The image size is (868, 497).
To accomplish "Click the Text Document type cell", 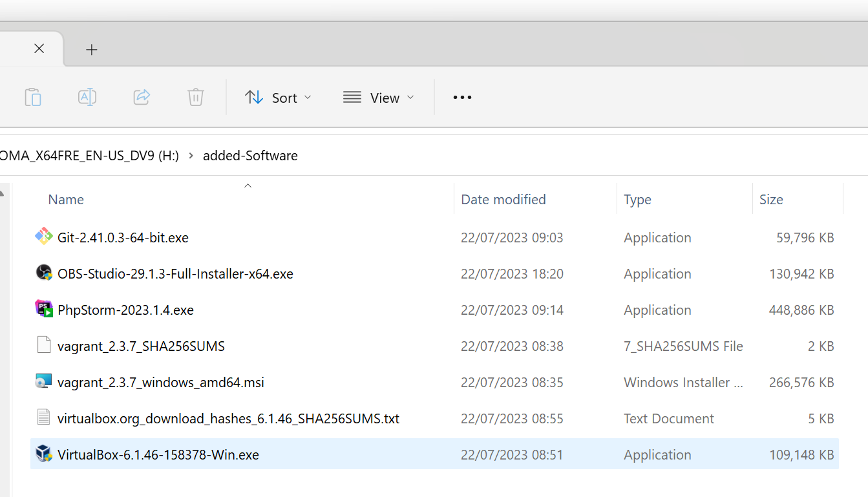I will click(x=669, y=419).
